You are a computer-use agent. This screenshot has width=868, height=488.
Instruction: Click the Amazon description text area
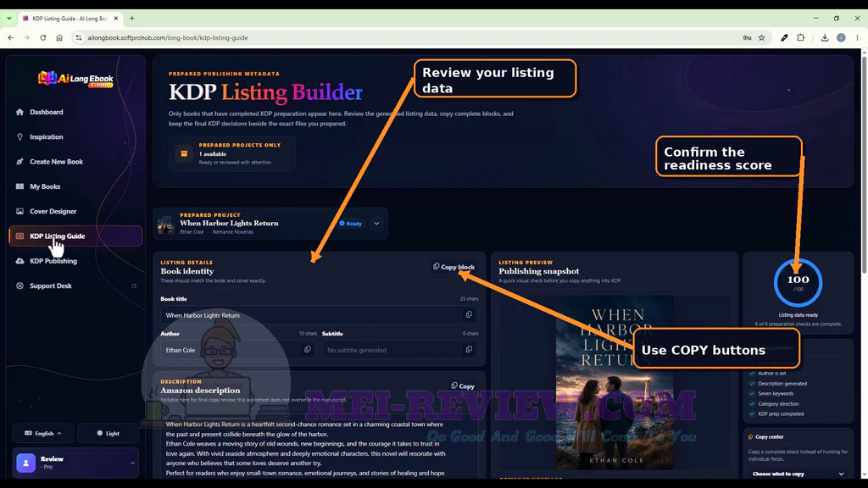320,447
